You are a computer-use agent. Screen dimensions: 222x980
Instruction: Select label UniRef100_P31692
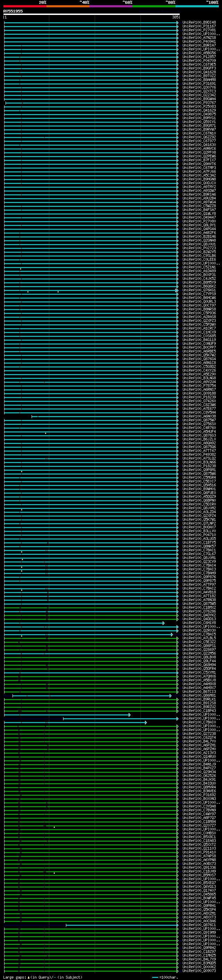[x=199, y=795]
